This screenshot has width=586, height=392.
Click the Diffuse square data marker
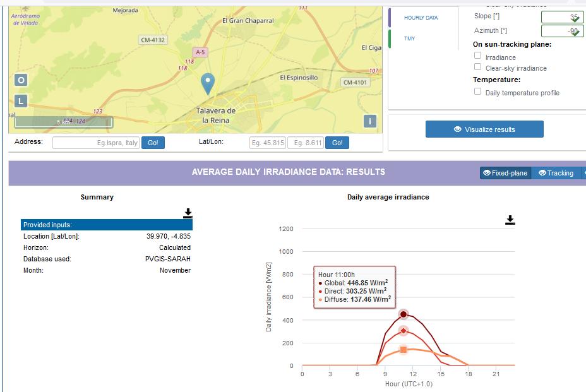tap(404, 350)
